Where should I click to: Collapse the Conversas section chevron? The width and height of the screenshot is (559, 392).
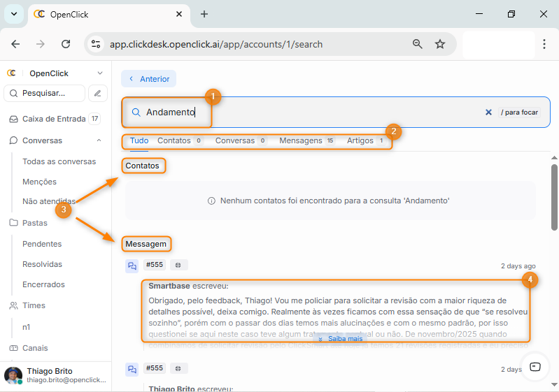[99, 140]
